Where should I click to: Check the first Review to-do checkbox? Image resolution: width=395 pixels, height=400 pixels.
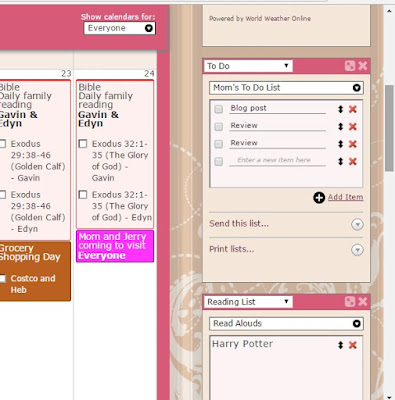tap(219, 127)
